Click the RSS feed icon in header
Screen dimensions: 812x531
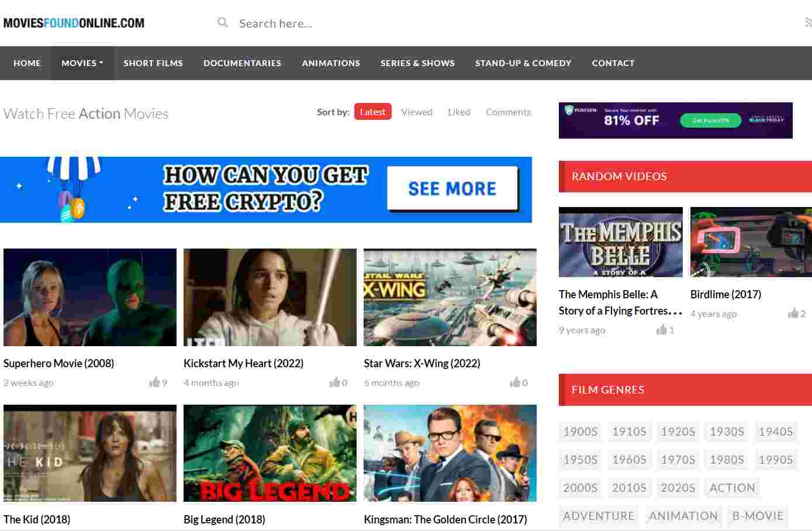(808, 23)
